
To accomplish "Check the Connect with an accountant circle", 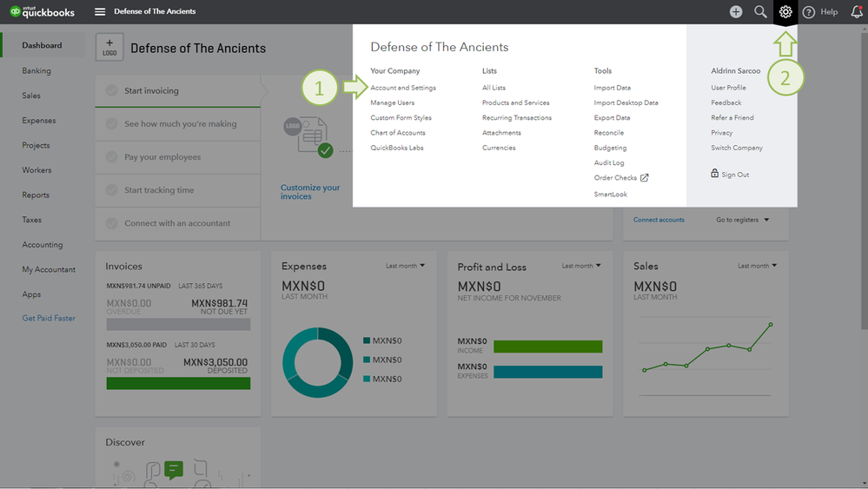I will (112, 223).
